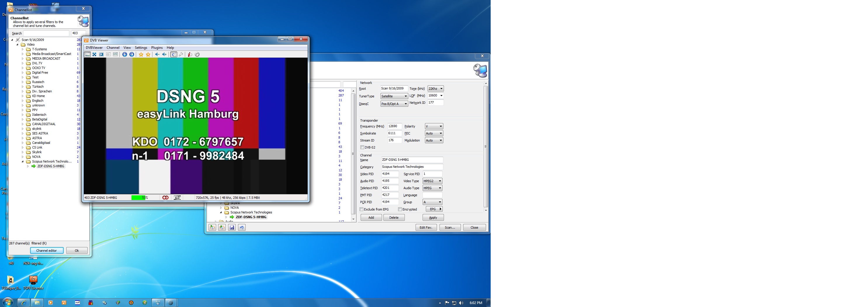
Task: Toggle the rebuild graph page icon in DVB Viewer
Action: pyautogui.click(x=173, y=54)
